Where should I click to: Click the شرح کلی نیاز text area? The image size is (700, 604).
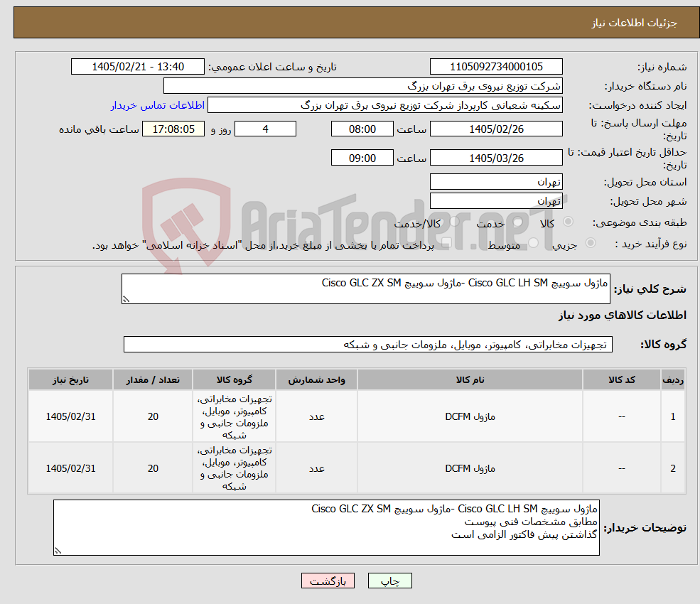(365, 288)
